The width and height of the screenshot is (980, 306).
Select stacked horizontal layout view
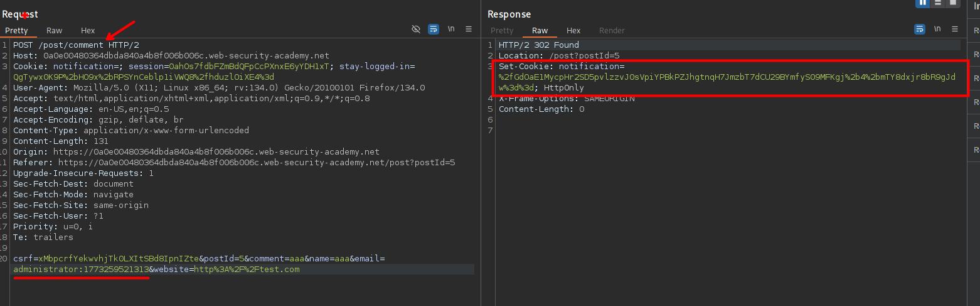(938, 3)
